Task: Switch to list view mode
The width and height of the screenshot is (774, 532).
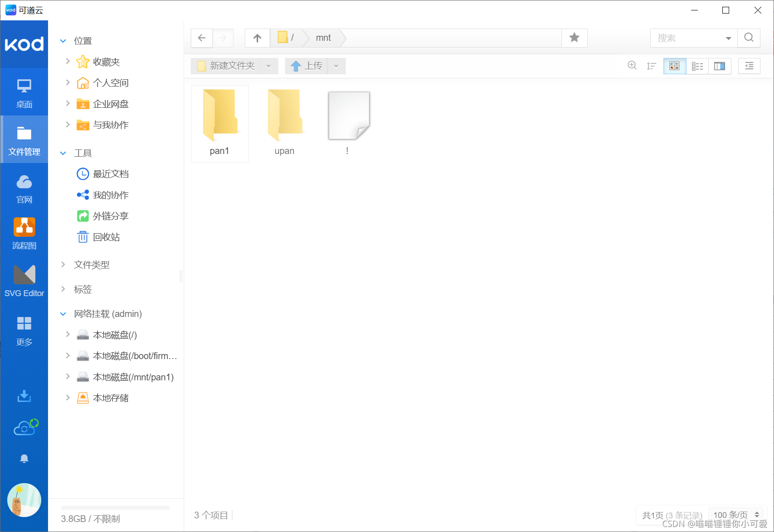Action: (697, 66)
